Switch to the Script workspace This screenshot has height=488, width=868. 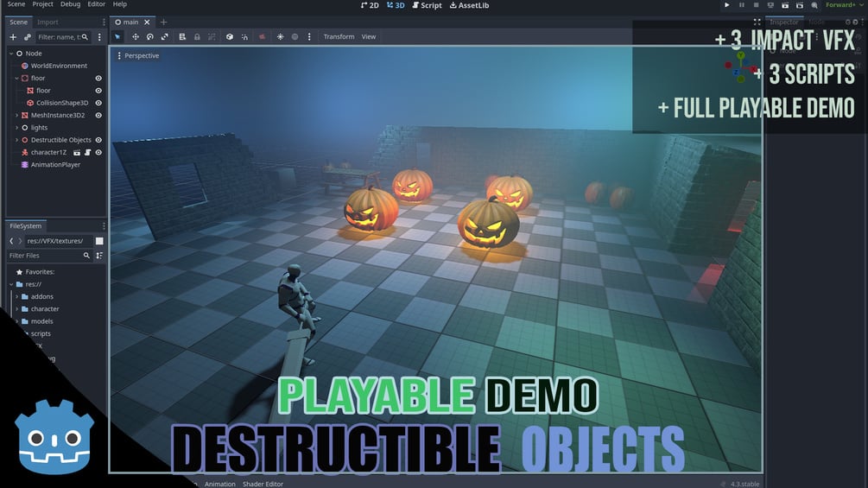click(427, 5)
